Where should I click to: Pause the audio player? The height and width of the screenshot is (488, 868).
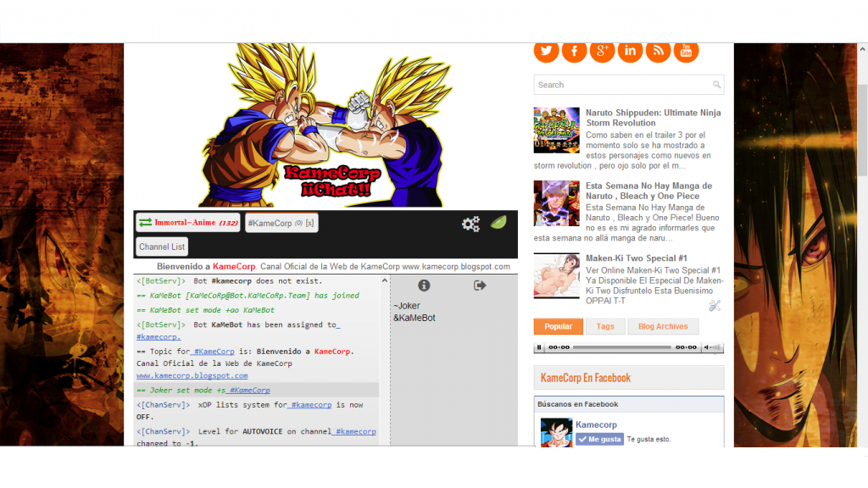tap(538, 347)
